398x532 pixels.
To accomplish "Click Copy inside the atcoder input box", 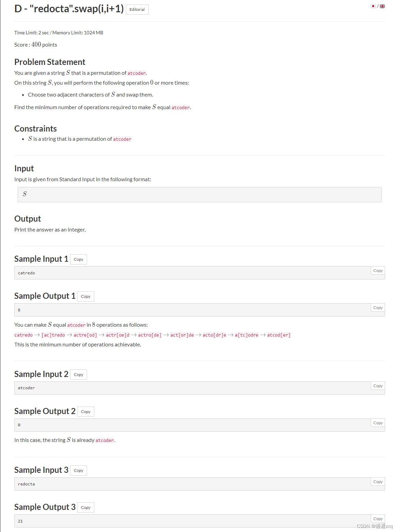I will 378,386.
